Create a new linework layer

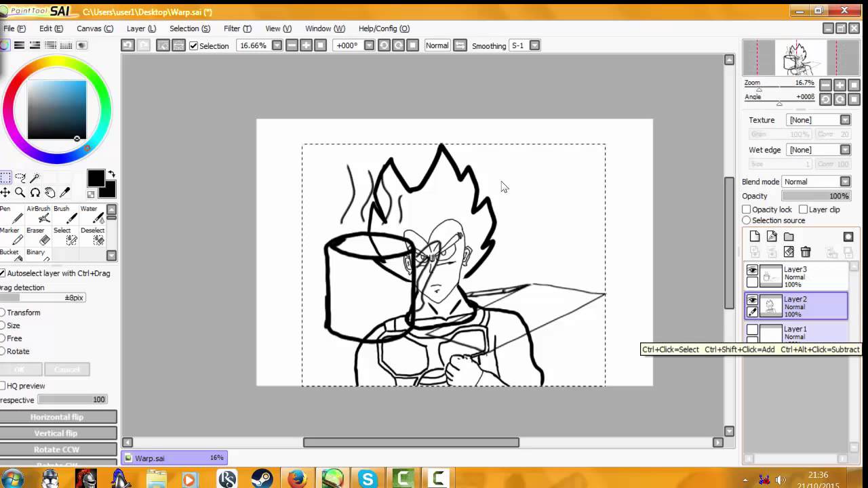772,237
